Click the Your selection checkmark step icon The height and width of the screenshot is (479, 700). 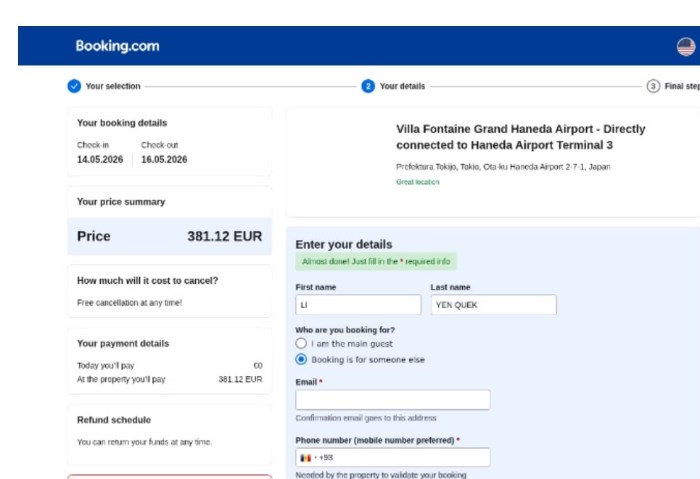pos(74,86)
